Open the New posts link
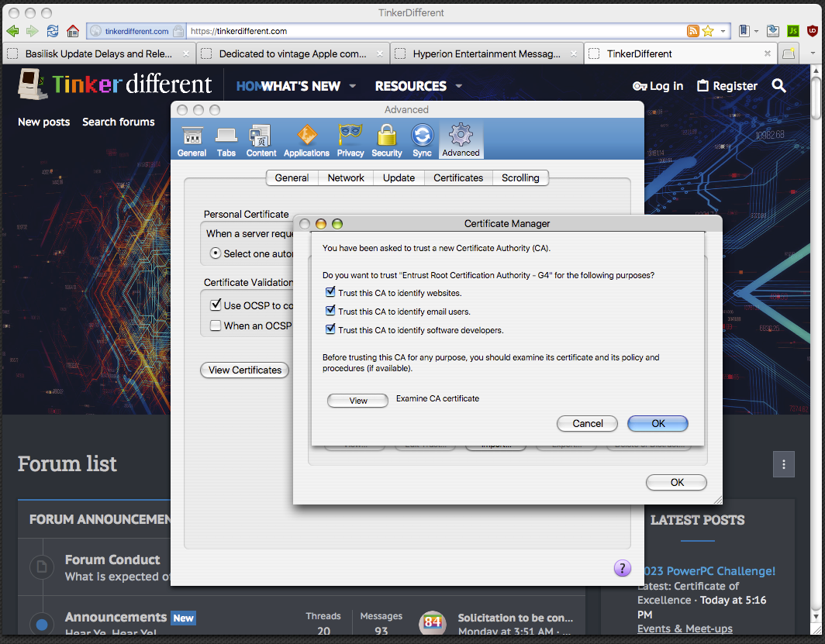 pyautogui.click(x=43, y=122)
